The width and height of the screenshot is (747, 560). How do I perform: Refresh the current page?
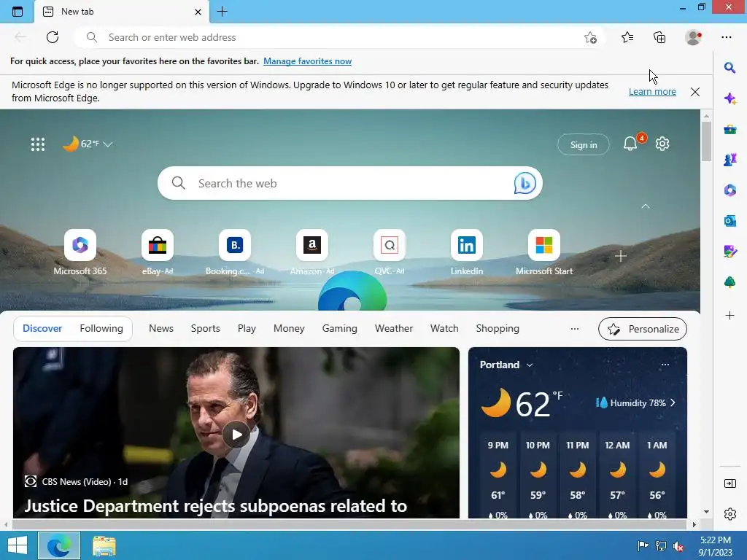53,37
